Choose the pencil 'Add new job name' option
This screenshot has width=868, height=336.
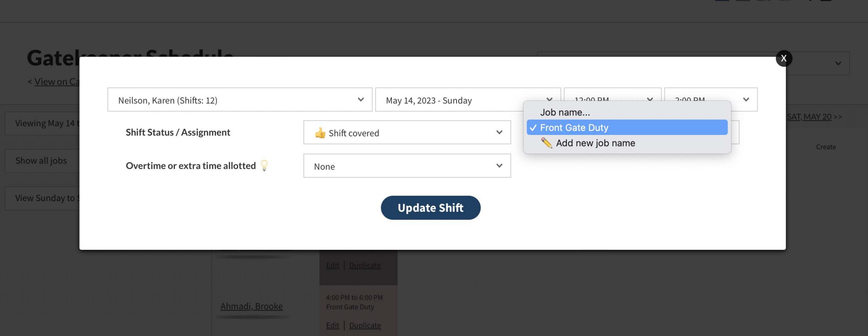click(595, 143)
